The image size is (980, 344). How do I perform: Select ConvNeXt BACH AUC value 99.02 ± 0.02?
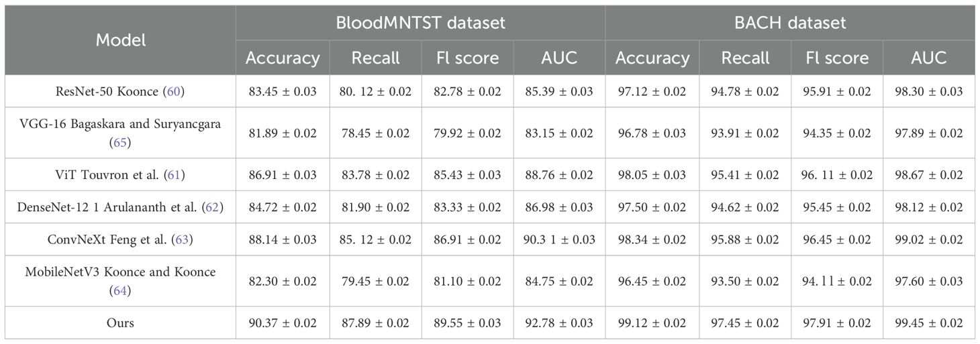[929, 239]
